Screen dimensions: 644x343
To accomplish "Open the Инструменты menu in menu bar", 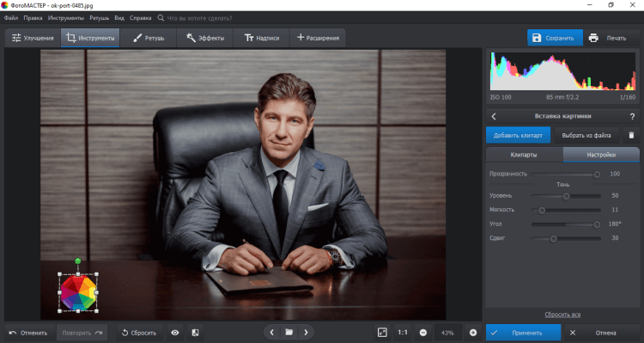I will [66, 18].
